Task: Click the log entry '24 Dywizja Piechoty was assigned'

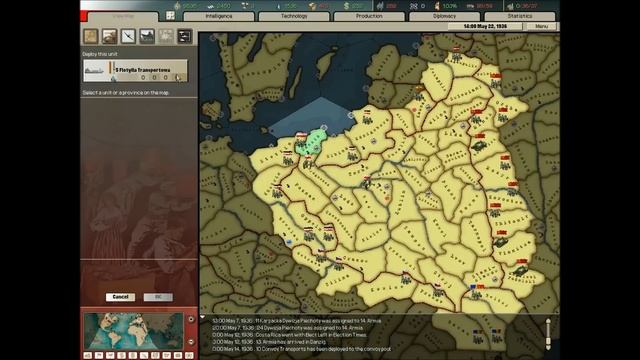Action: pyautogui.click(x=287, y=328)
